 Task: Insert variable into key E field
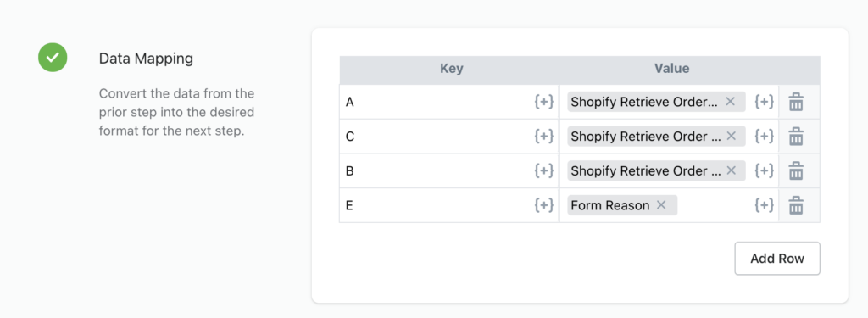[543, 205]
